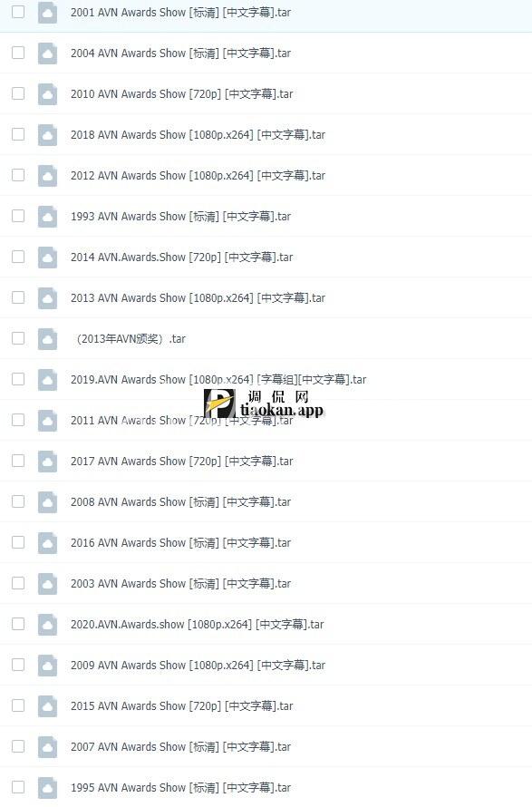Click file icon for 2003 AVN Awards Show
532x807 pixels.
pyautogui.click(x=47, y=584)
